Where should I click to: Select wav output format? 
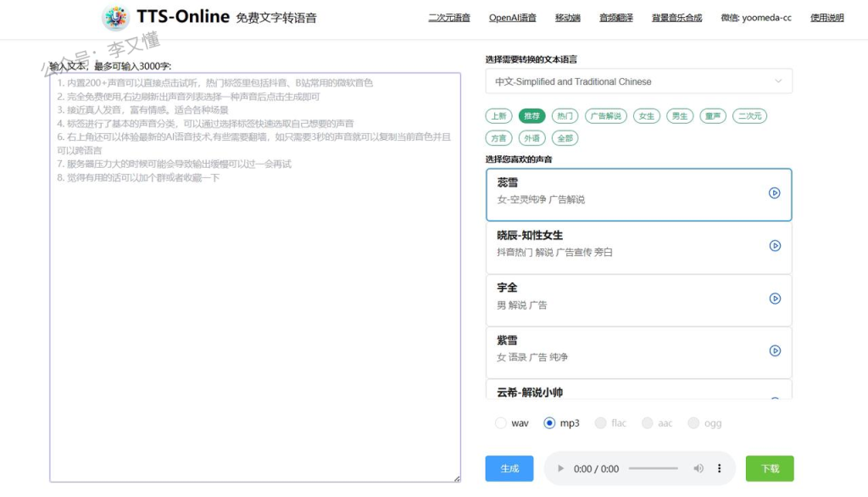[x=501, y=423]
